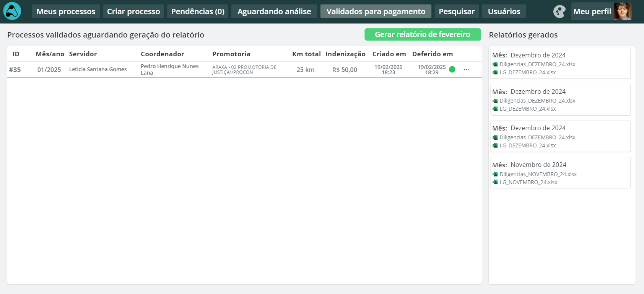644x294 pixels.
Task: Click the 19/02/2025 18:29 approval date
Action: [x=432, y=70]
